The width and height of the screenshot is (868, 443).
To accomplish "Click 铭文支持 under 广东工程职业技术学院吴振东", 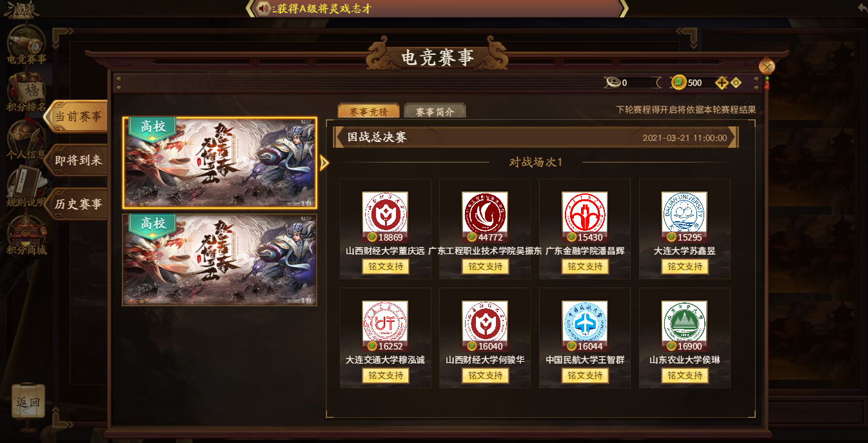I will coord(485,266).
